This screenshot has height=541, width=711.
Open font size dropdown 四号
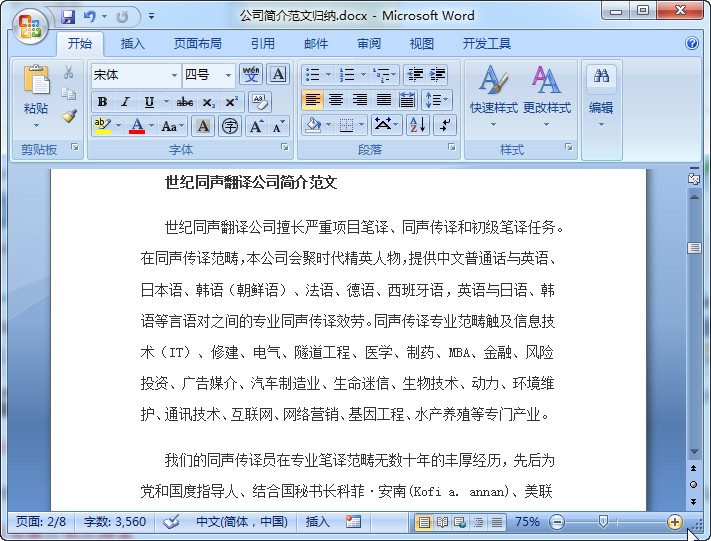[228, 75]
